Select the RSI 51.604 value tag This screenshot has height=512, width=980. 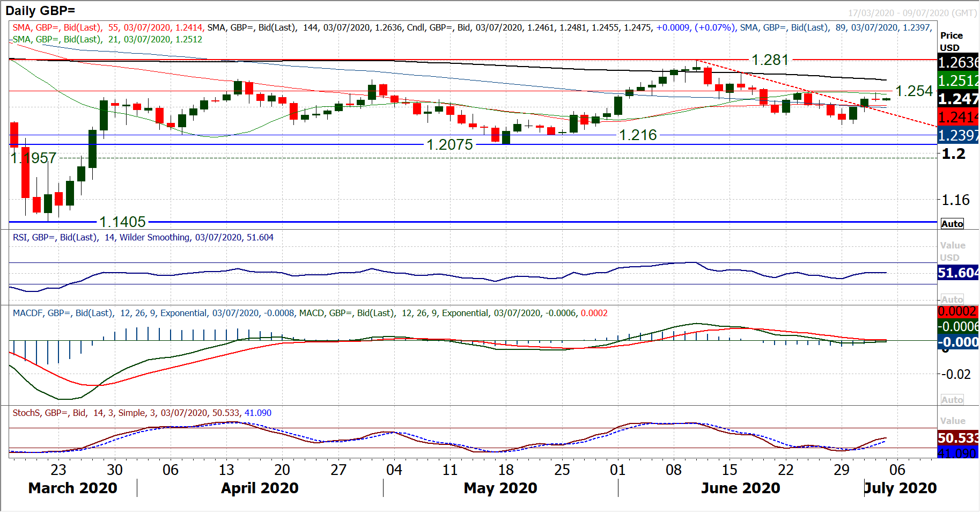click(958, 273)
